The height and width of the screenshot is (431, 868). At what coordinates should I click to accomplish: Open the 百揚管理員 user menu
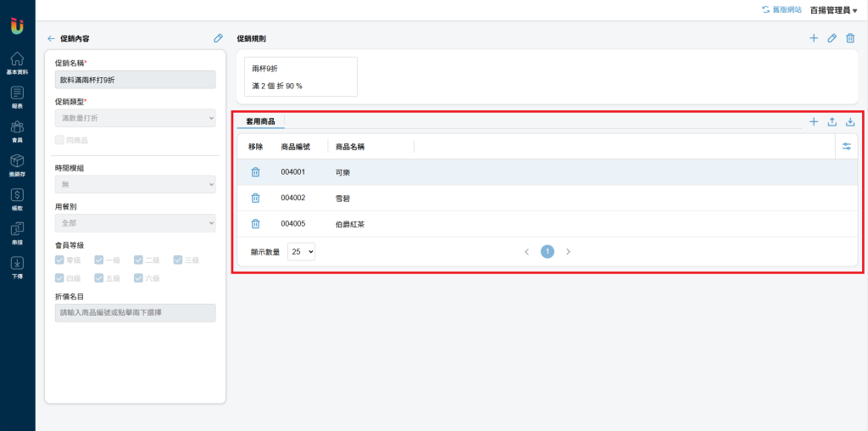834,10
